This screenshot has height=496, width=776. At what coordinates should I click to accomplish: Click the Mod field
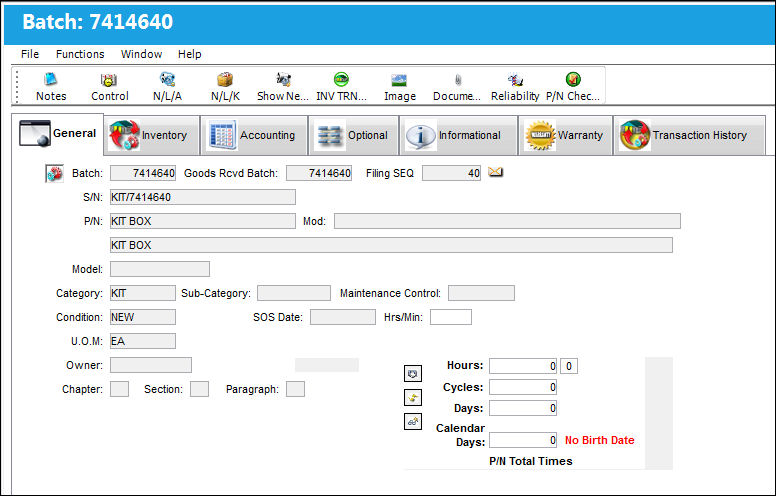pos(507,221)
